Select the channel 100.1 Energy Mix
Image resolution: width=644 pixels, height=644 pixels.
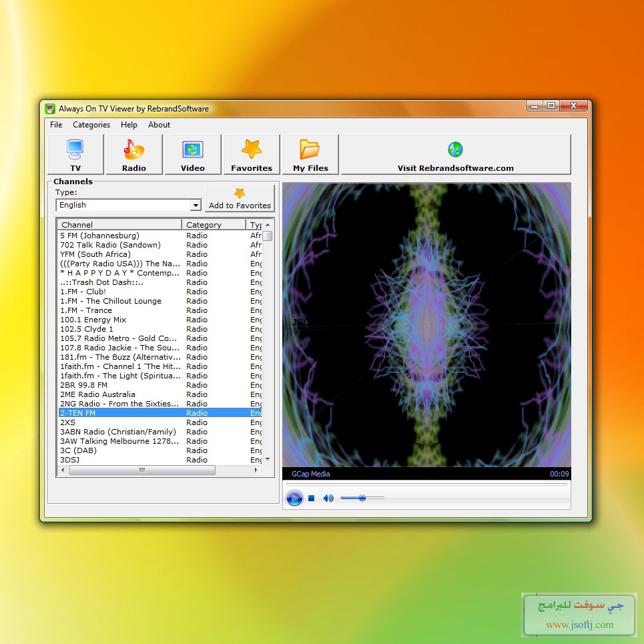(x=159, y=320)
